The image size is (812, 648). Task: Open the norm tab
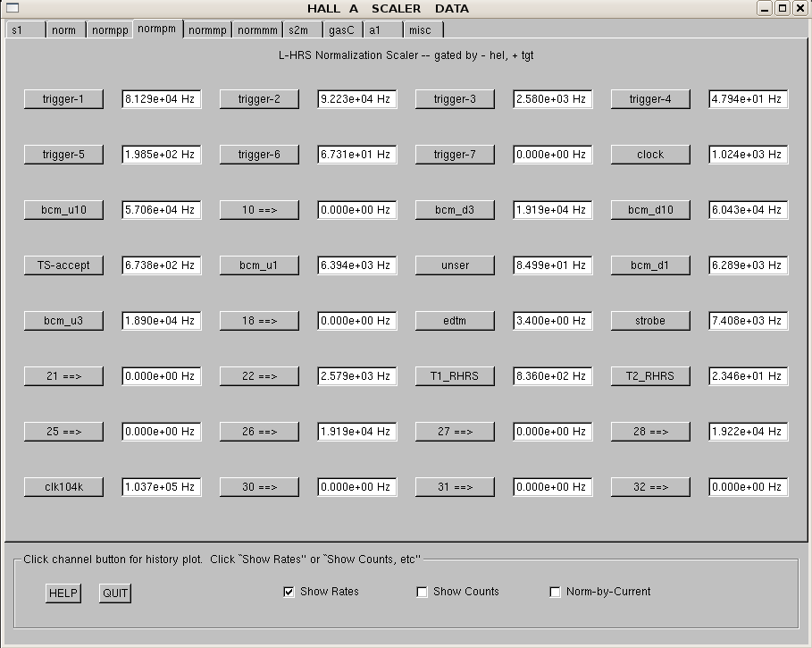(66, 30)
